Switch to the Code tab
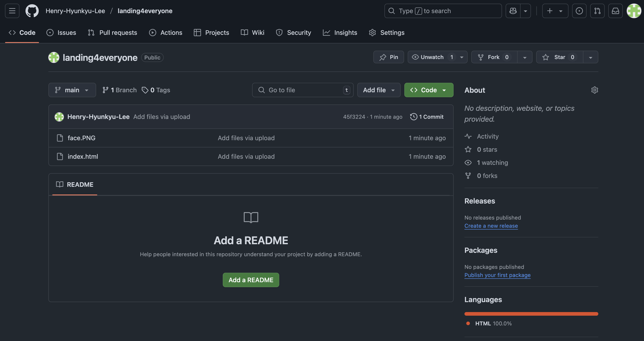This screenshot has width=644, height=341. click(x=22, y=33)
